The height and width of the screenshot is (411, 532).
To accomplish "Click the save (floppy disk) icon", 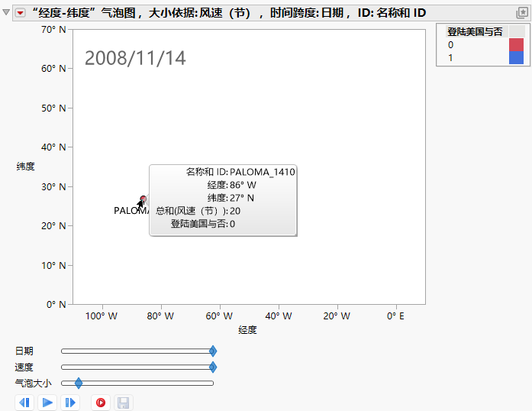I will (123, 403).
